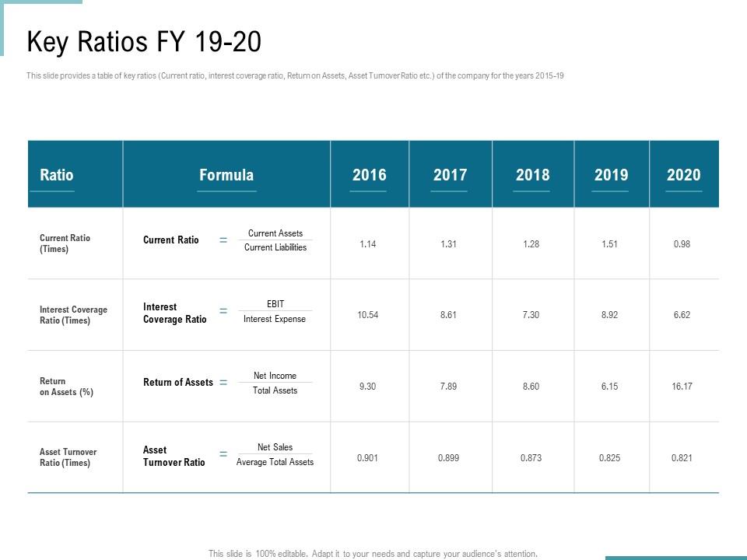Click the 2019 column header
Image resolution: width=747 pixels, height=560 pixels.
point(612,175)
